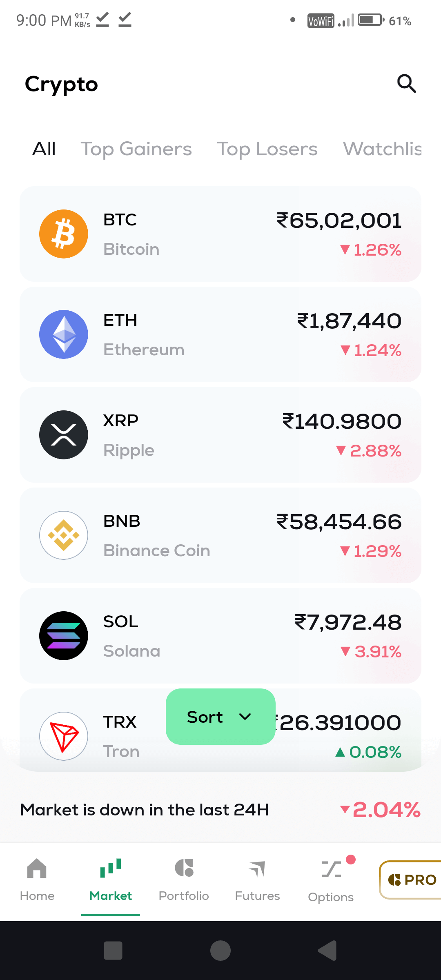Tap the Tron logo icon
The height and width of the screenshot is (980, 441).
(x=64, y=736)
